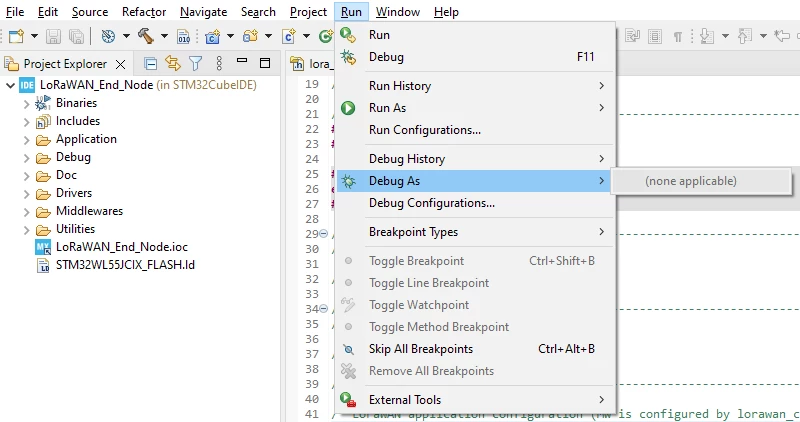Open the File menu

click(15, 12)
